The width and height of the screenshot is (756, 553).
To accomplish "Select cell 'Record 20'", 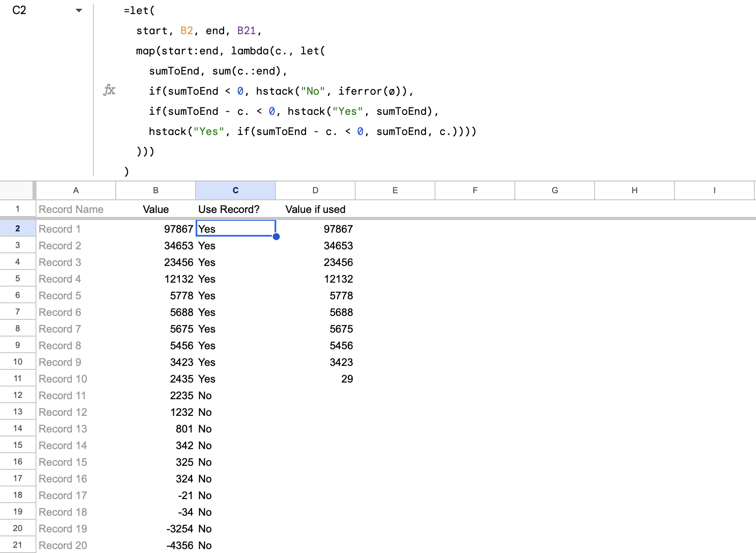I will (76, 545).
